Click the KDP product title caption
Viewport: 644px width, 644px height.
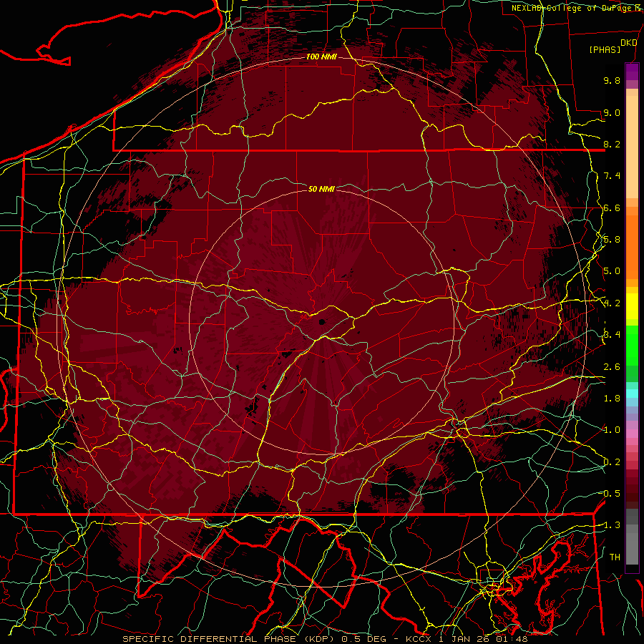(325, 639)
